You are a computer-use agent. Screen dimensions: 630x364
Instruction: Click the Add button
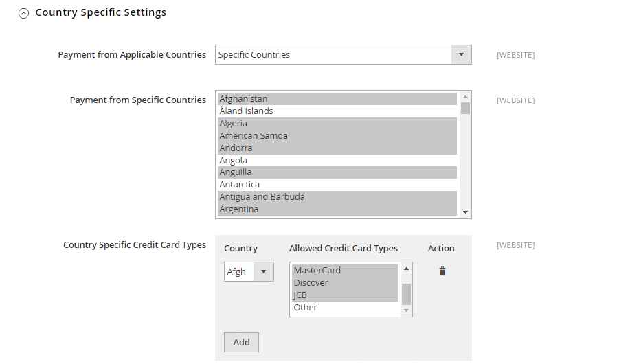241,342
